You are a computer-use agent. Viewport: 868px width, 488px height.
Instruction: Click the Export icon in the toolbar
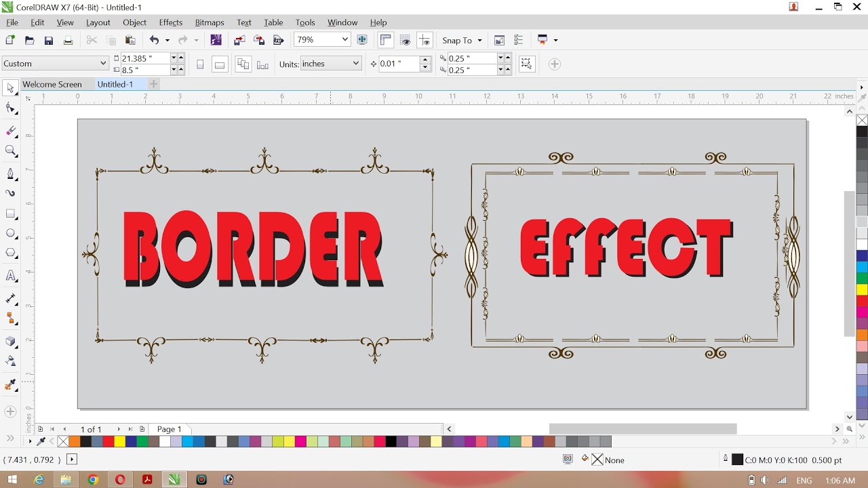click(258, 41)
